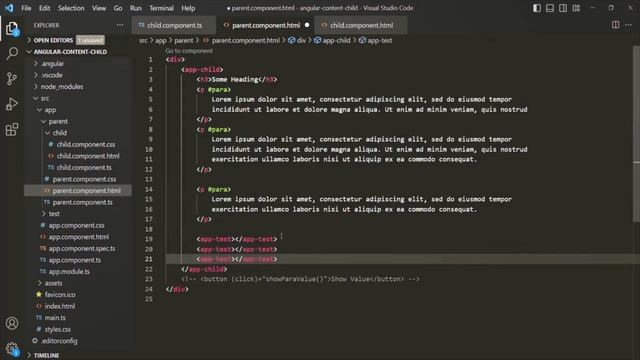Open the Manage gear icon
This screenshot has height=360, width=640.
[x=12, y=349]
